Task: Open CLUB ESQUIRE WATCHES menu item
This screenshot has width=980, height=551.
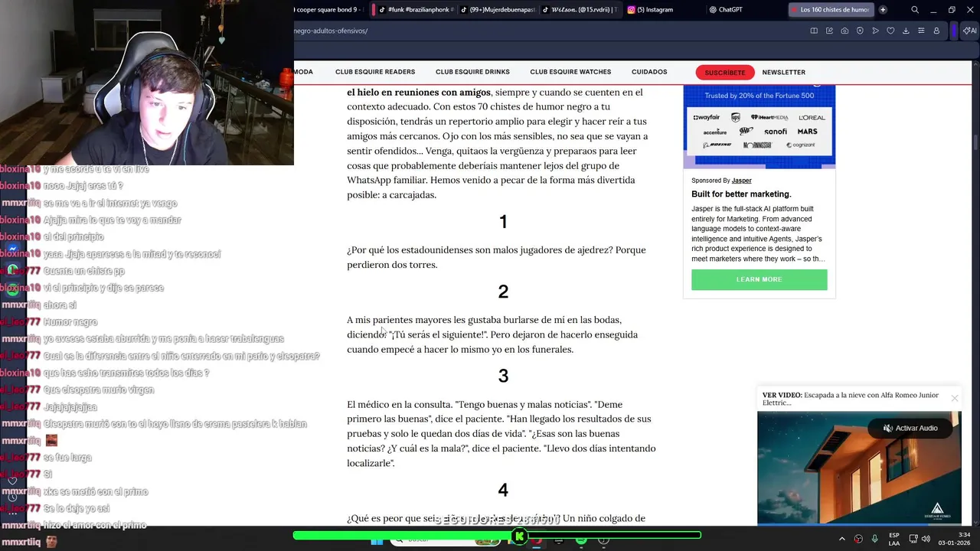Action: (x=570, y=72)
